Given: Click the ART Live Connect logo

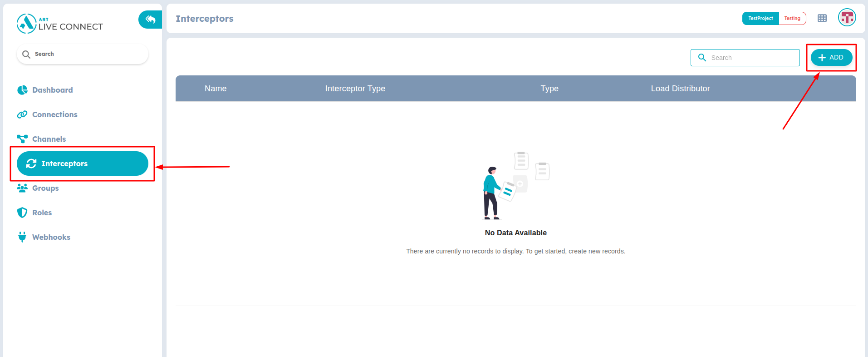Looking at the screenshot, I should click(59, 24).
